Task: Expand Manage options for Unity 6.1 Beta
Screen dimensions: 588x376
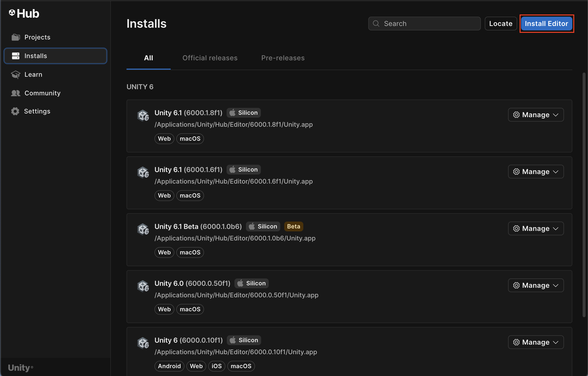Action: tap(536, 228)
